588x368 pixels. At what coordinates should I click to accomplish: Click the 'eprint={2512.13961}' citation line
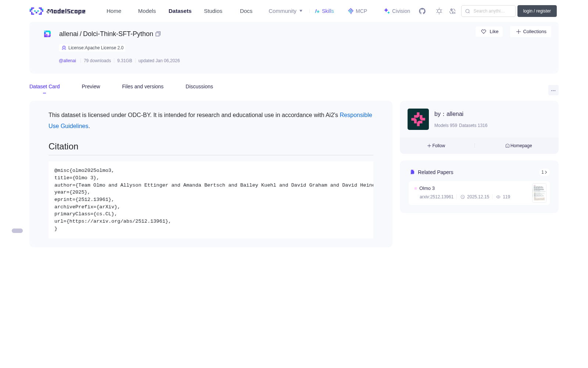[x=84, y=199]
